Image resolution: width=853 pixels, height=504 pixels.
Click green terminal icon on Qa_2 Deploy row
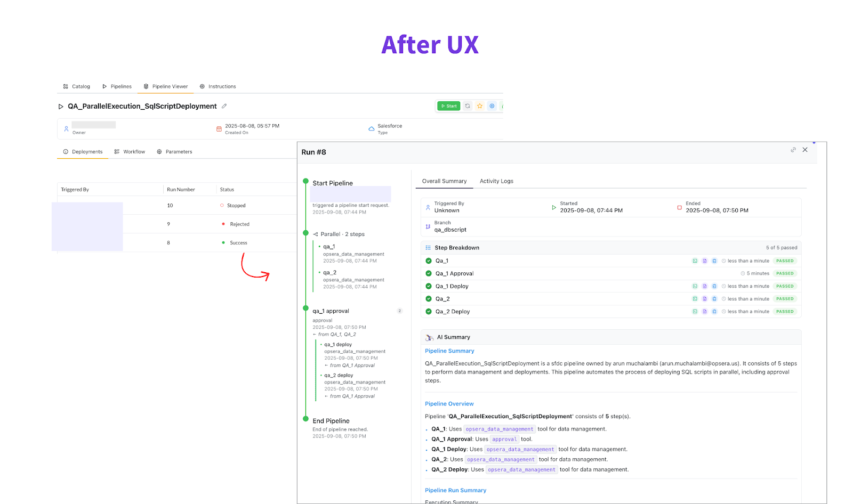tap(695, 312)
